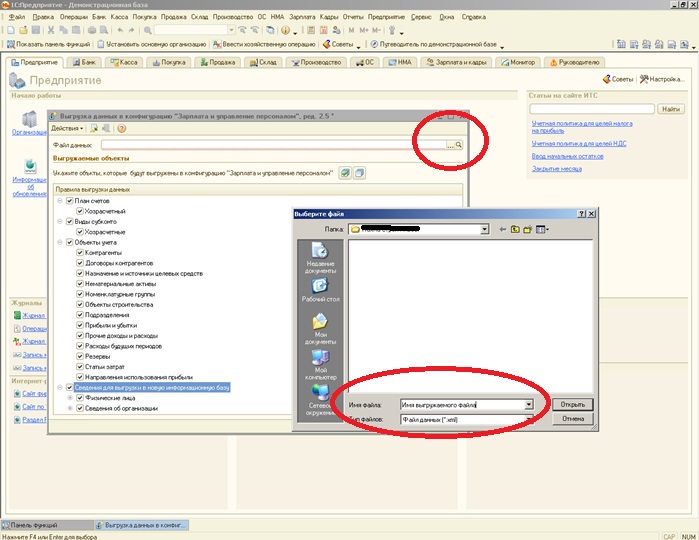Uncheck the Контрагенты checkbox

point(80,253)
